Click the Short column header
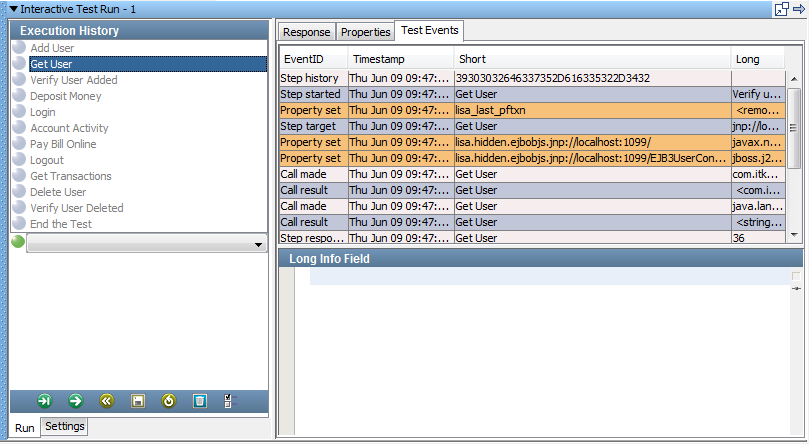The height and width of the screenshot is (444, 809). 592,59
